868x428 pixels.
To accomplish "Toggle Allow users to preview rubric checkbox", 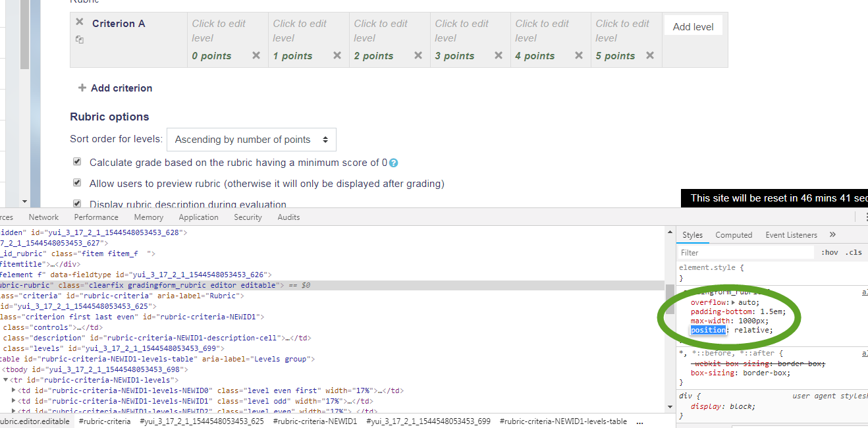I will tap(77, 183).
